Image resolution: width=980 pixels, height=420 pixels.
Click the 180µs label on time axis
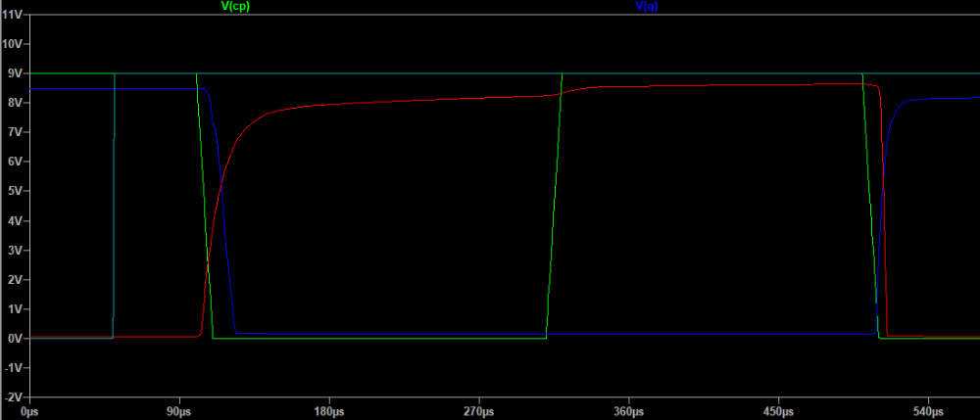(329, 412)
